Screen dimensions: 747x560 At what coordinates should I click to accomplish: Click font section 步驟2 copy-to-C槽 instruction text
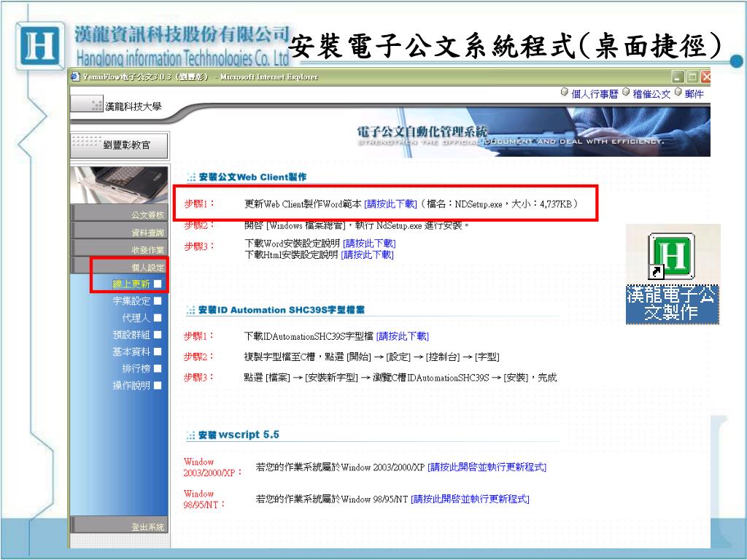[x=371, y=357]
